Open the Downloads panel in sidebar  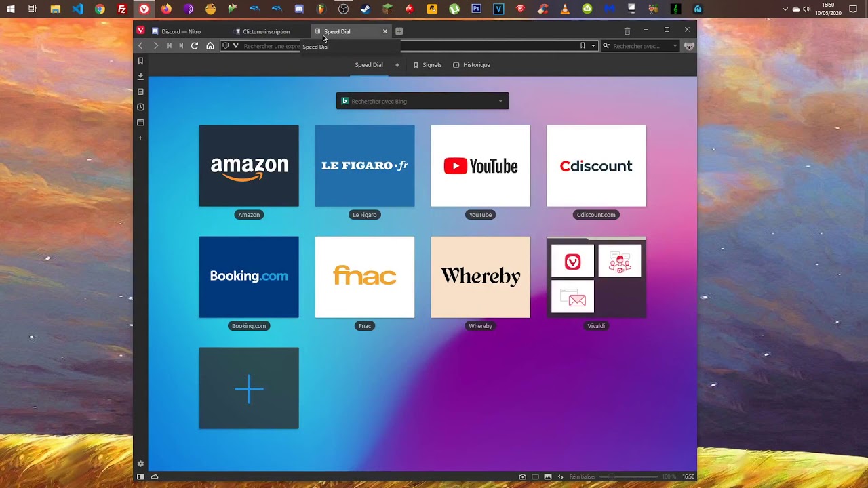pyautogui.click(x=140, y=76)
